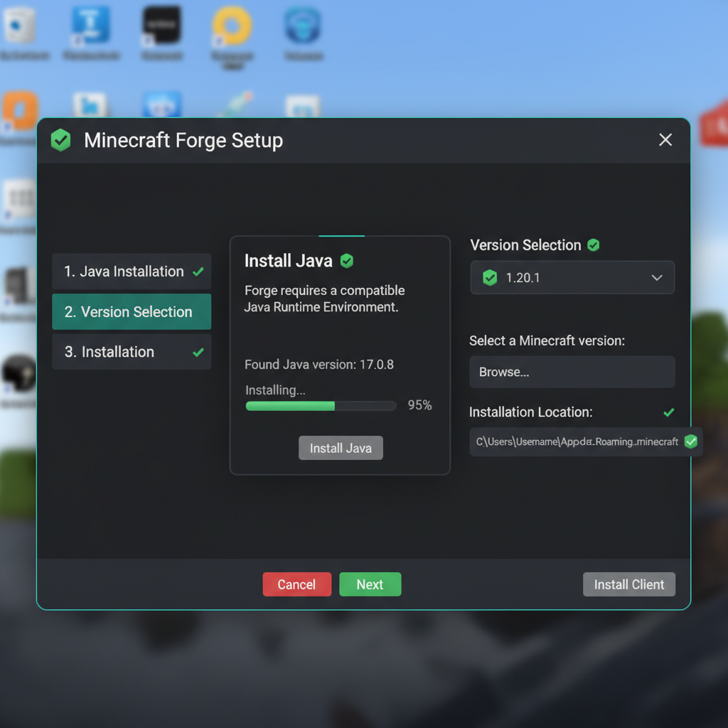The width and height of the screenshot is (728, 728).
Task: Open the black square desktop icon
Action: click(161, 25)
